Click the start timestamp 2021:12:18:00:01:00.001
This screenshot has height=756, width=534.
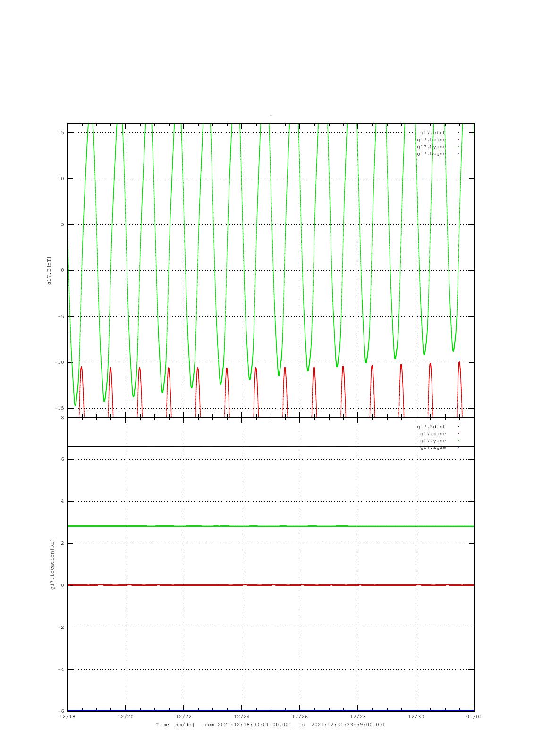click(x=254, y=725)
